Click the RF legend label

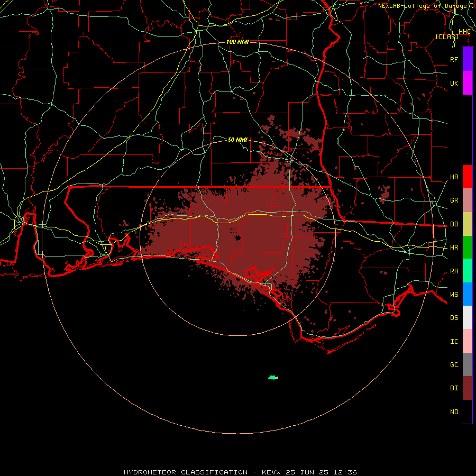pos(454,59)
